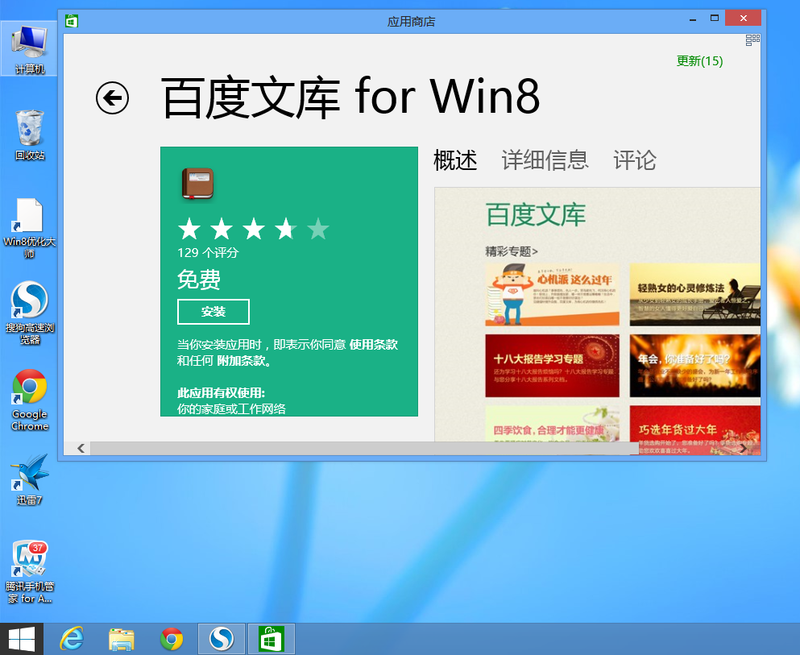Click 年会,你准备好了吗 thumbnail
This screenshot has width=800, height=655.
click(x=695, y=366)
